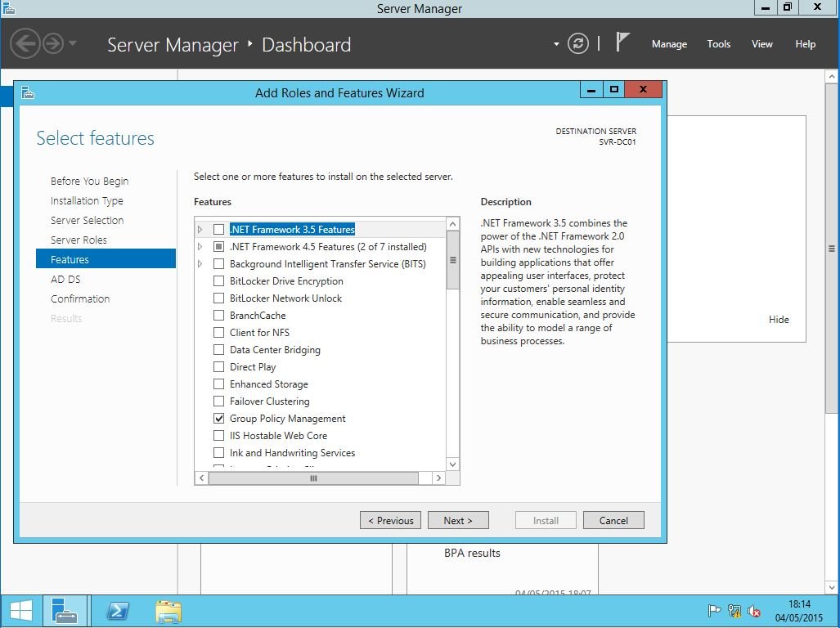Select the Server Roles wizard step
This screenshot has height=628, width=840.
click(x=79, y=240)
